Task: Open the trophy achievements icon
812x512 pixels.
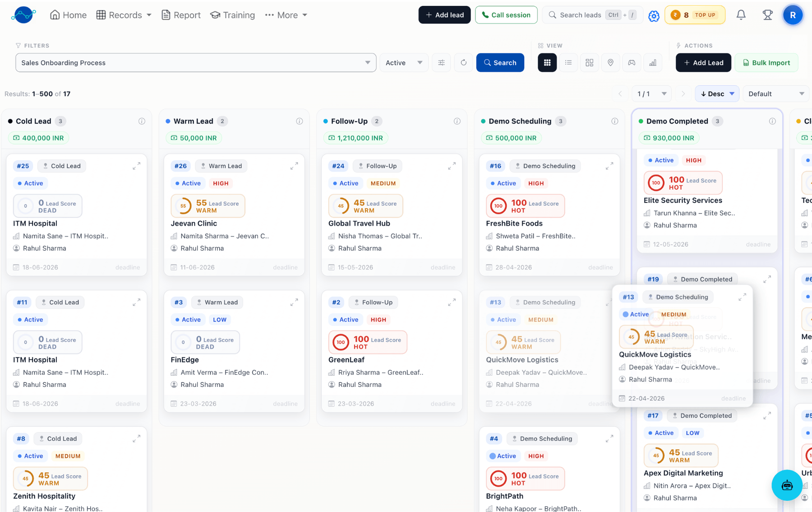Action: 767,15
